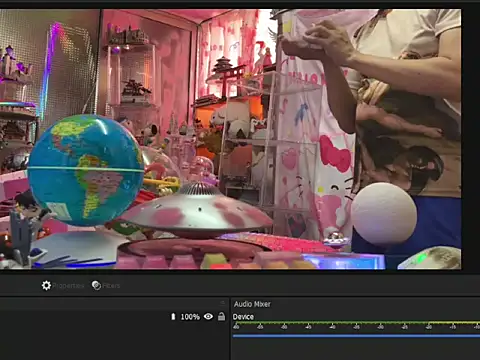Click the battery icon beside 100%
480x360 pixels.
[173, 316]
